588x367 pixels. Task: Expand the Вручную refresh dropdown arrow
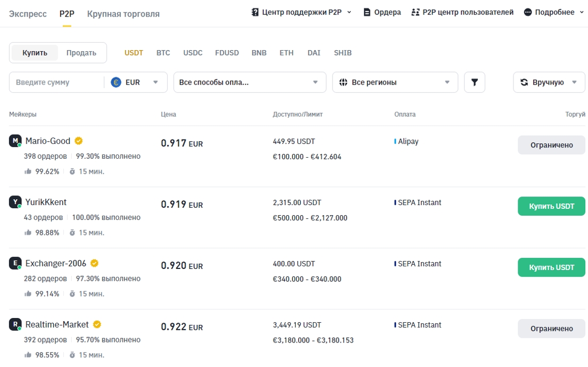[x=574, y=82]
